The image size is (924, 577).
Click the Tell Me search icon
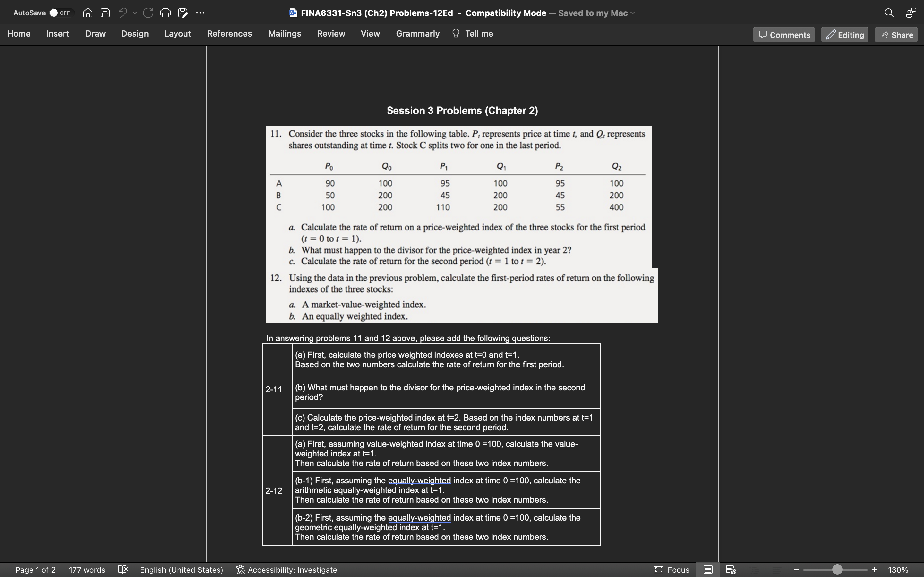[x=456, y=34]
